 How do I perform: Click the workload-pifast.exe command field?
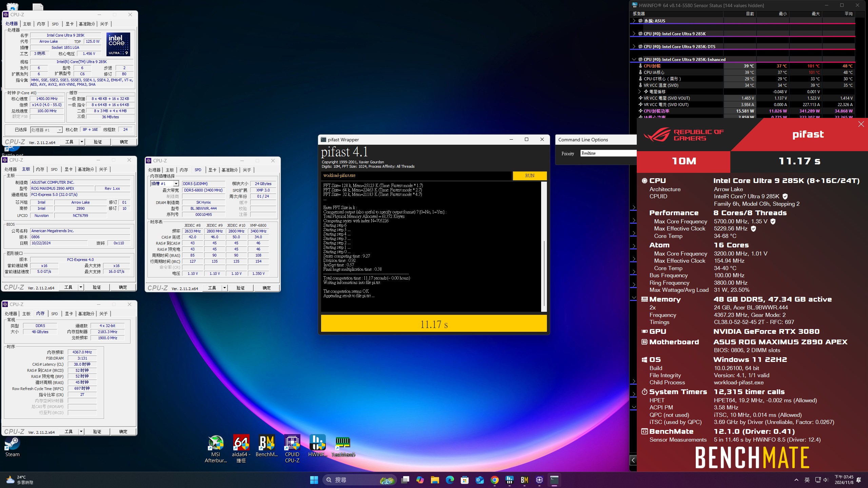pos(416,176)
